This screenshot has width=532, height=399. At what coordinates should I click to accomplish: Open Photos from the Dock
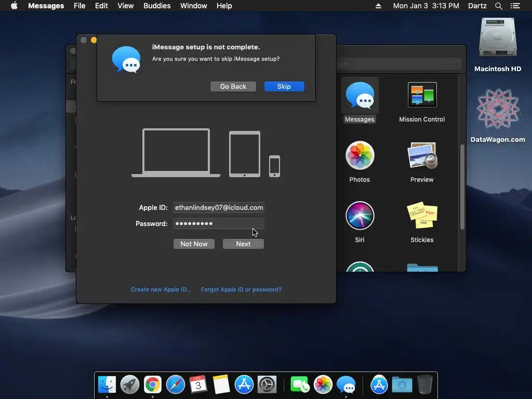(x=323, y=384)
